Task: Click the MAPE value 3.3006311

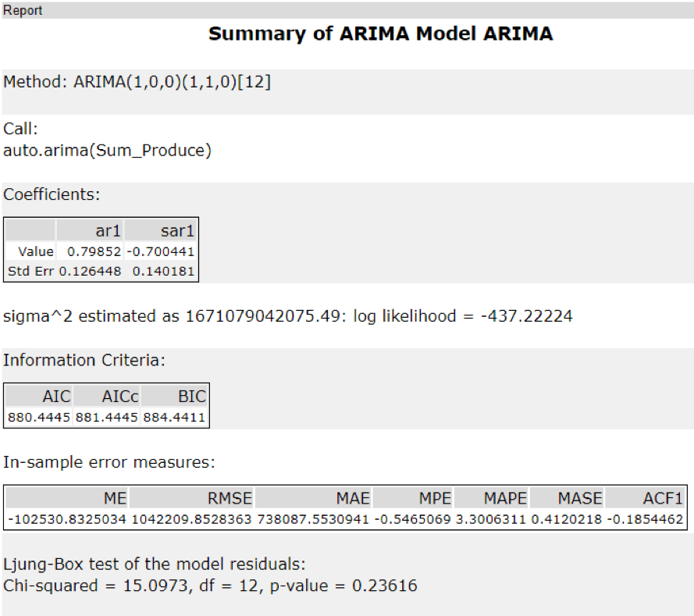Action: click(x=491, y=519)
